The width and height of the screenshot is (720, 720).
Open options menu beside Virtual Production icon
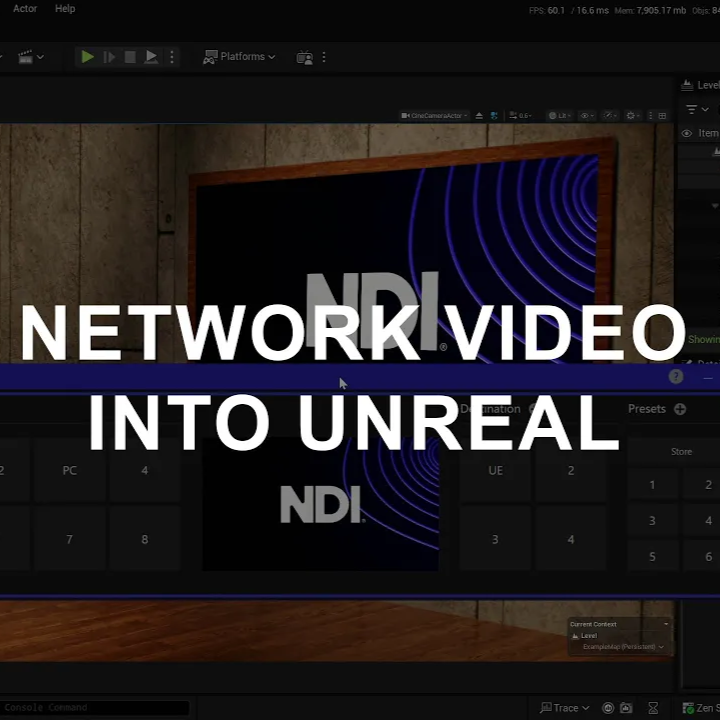click(324, 57)
